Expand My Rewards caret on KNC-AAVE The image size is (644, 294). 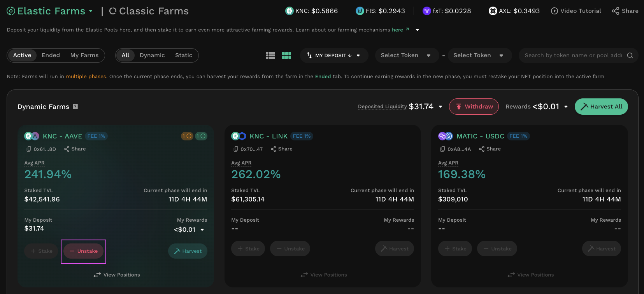[202, 230]
